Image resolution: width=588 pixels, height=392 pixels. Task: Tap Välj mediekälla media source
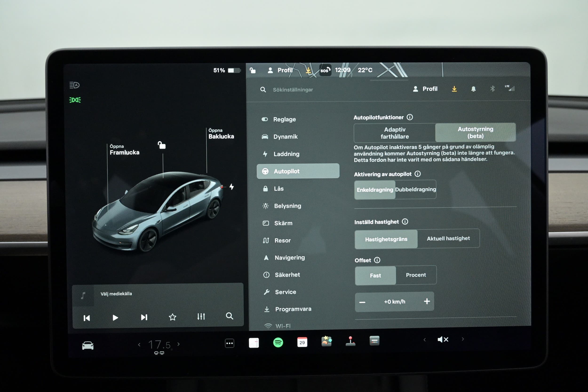tap(116, 294)
